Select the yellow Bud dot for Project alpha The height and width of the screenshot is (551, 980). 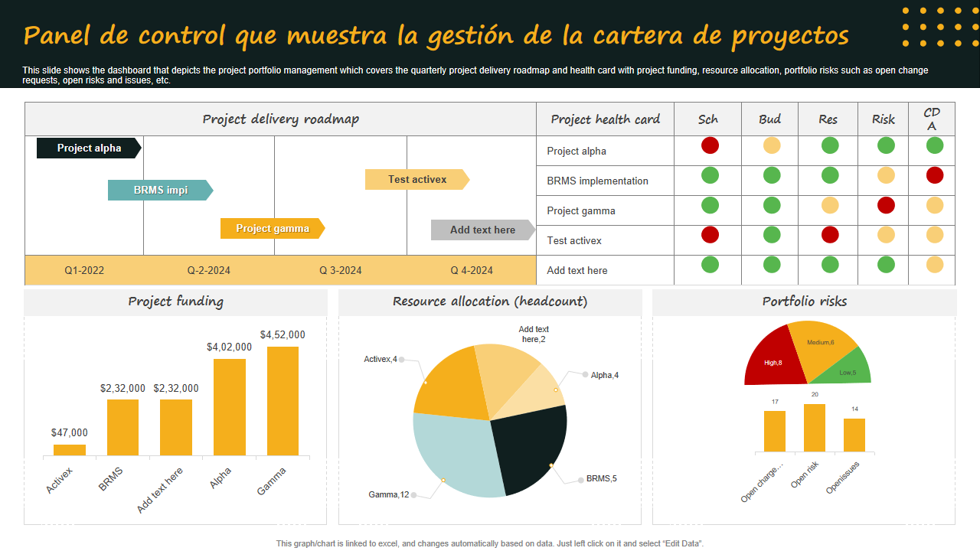pyautogui.click(x=772, y=145)
